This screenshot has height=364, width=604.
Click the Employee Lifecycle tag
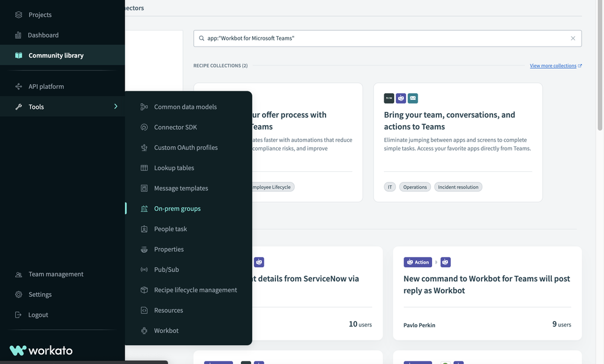[x=272, y=187]
